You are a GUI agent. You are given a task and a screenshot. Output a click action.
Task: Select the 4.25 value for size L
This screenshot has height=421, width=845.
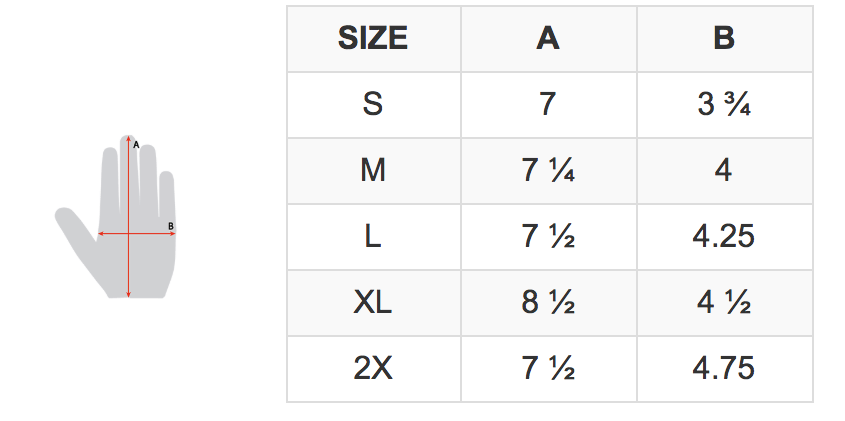(724, 237)
